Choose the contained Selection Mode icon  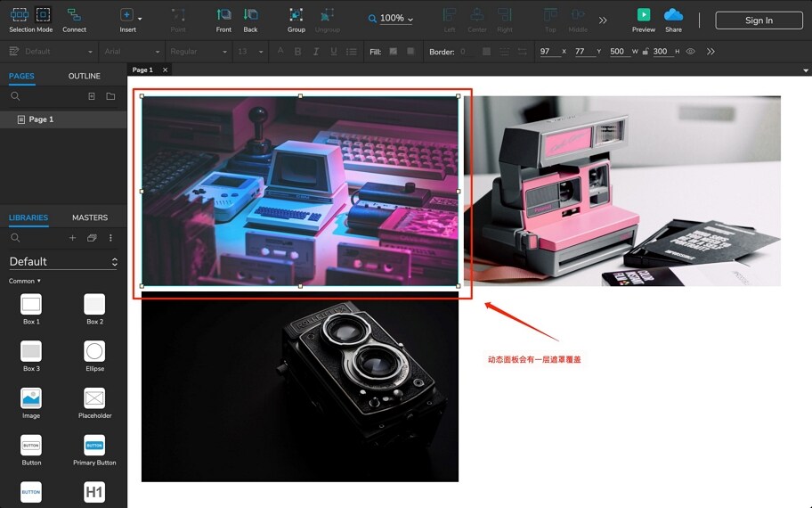[x=43, y=14]
